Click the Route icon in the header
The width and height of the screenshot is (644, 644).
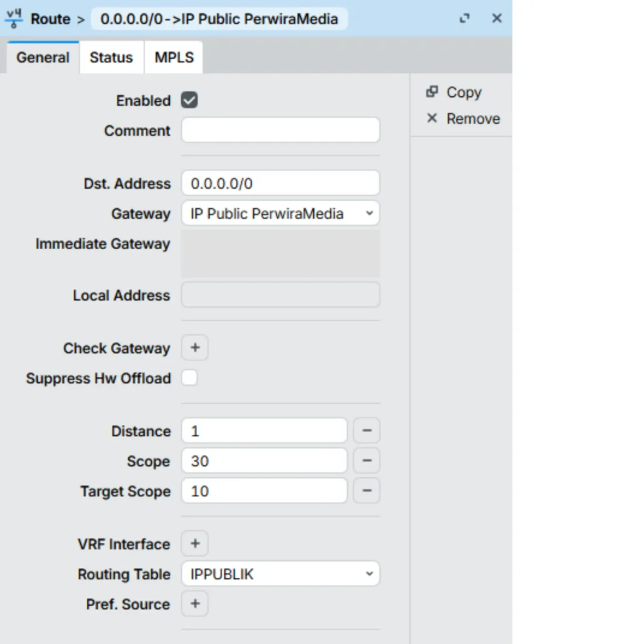(x=14, y=19)
